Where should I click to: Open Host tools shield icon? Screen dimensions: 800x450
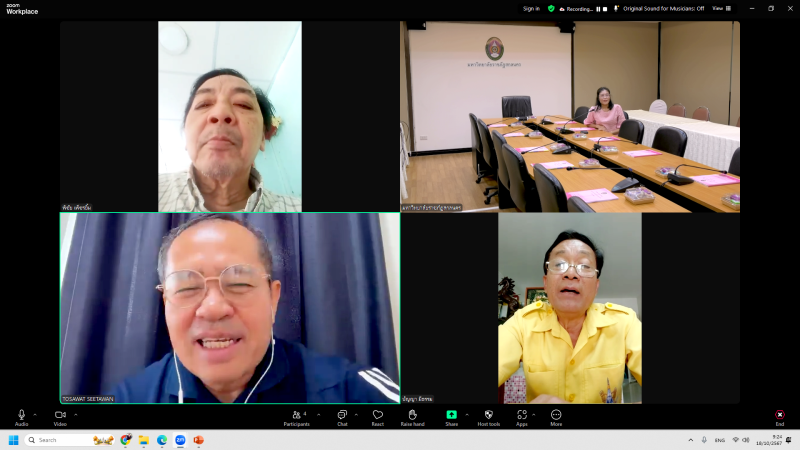(488, 415)
